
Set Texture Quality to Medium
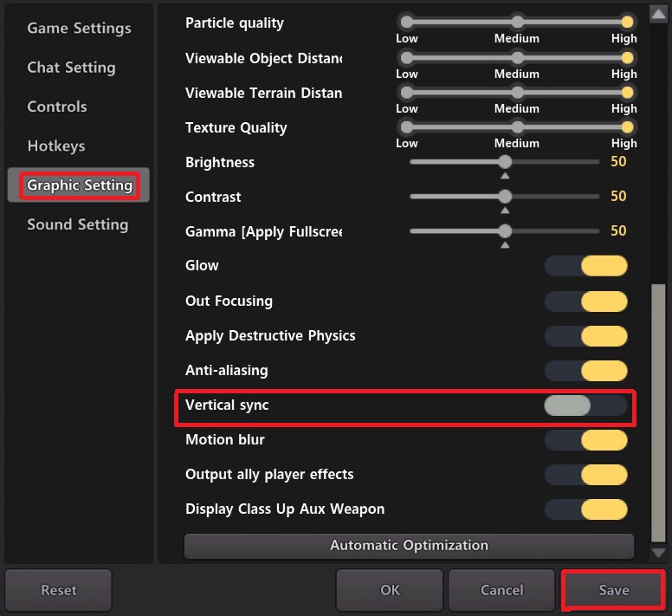(x=517, y=126)
